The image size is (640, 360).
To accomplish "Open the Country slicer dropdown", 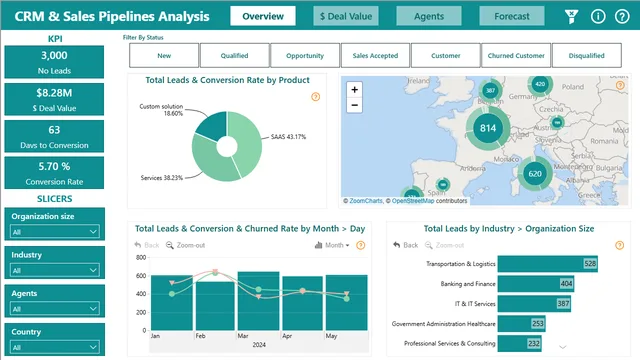I will (x=54, y=347).
